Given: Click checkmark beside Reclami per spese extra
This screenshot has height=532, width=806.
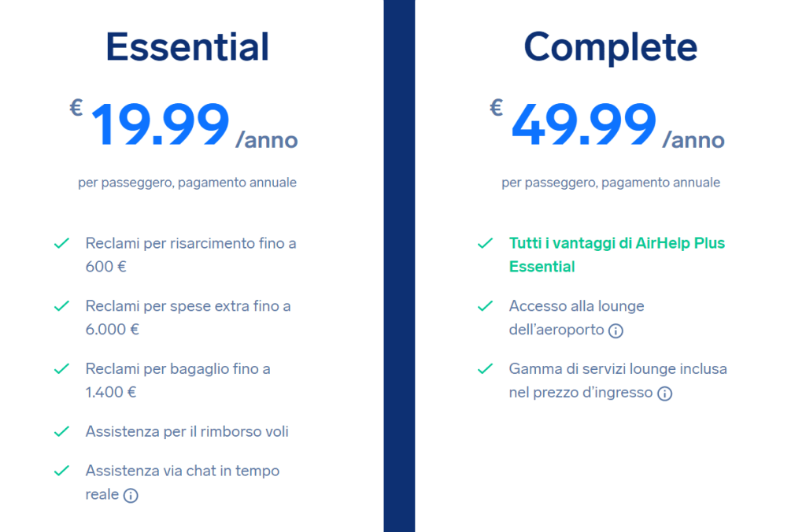Looking at the screenshot, I should click(x=61, y=306).
